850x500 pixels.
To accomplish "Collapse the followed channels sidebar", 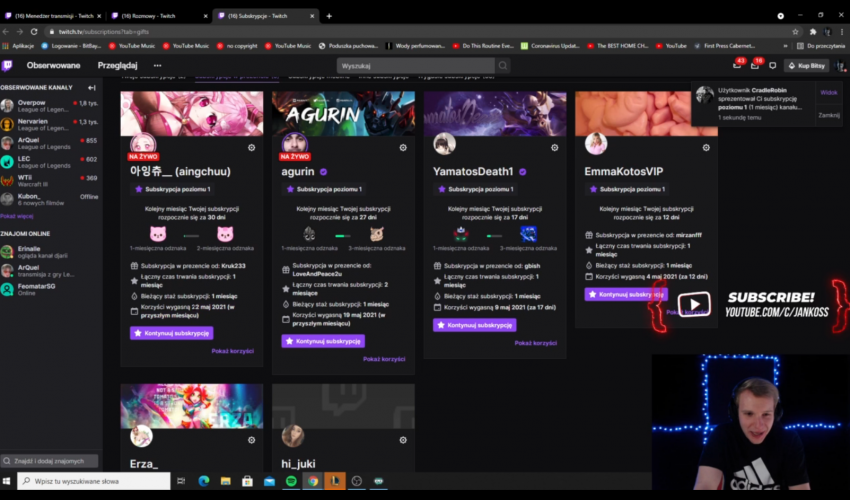I will 92,87.
